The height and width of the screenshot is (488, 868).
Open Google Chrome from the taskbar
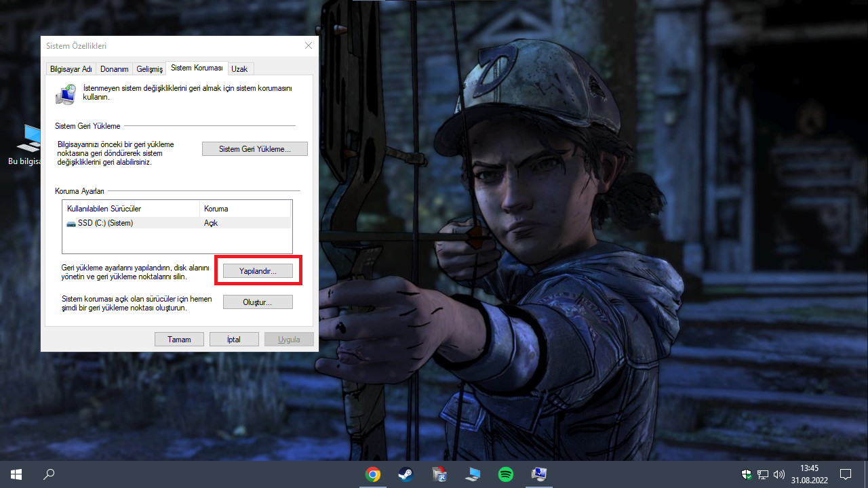pyautogui.click(x=372, y=474)
